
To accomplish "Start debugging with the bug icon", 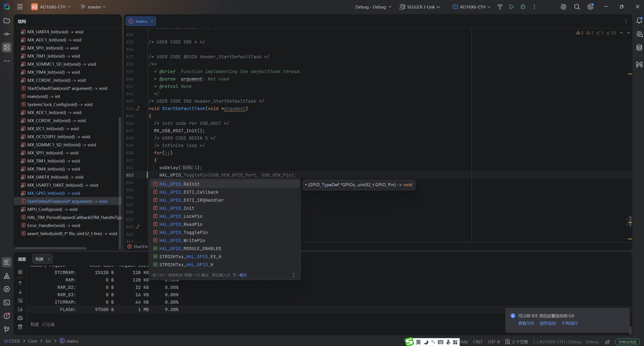I will 523,7.
